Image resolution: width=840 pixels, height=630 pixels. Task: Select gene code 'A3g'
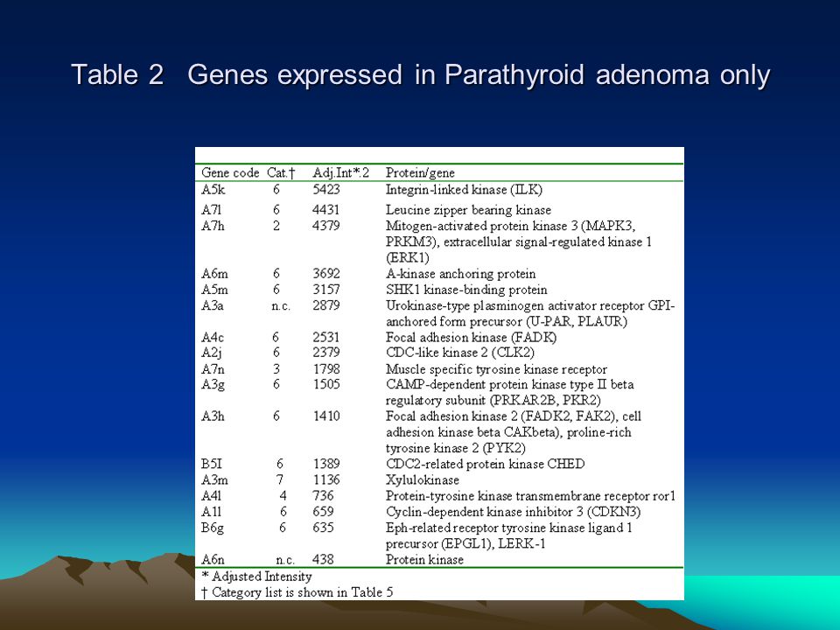point(213,385)
